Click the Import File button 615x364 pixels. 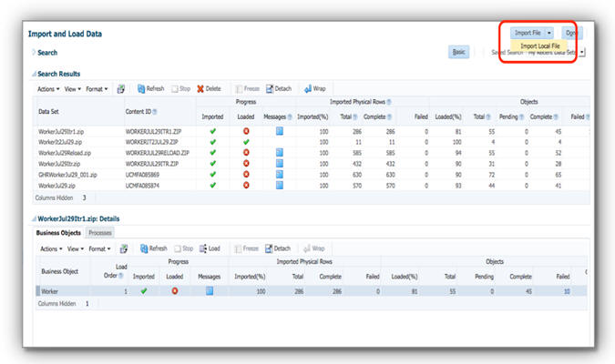[x=528, y=33]
